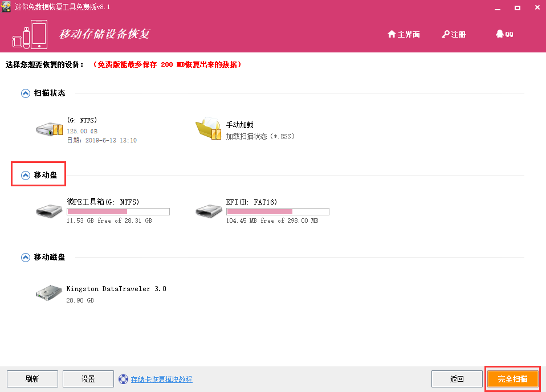
Task: Select the EFI H: drive icon
Action: [209, 211]
